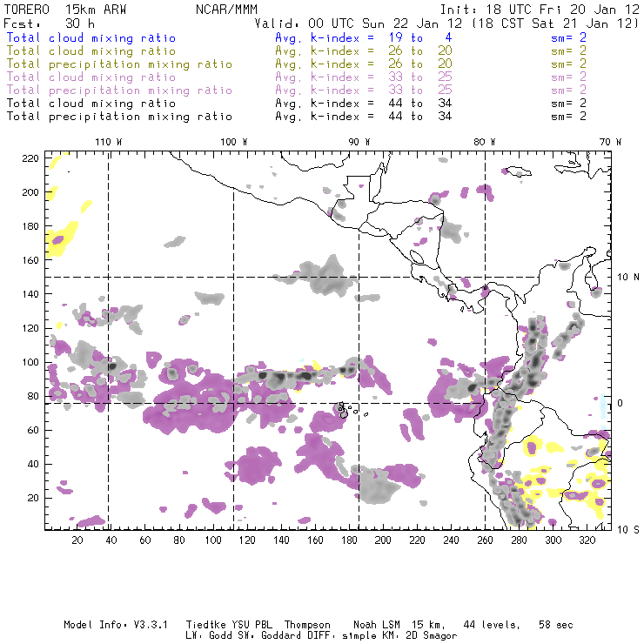Screen dimensions: 644x644
Task: Click the "TORERO 15km ARW" title text
Action: 65,10
